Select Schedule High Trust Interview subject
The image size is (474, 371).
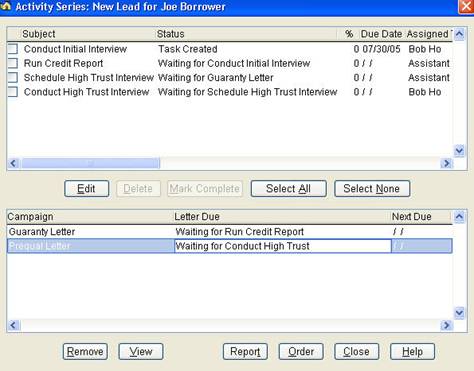(x=89, y=78)
